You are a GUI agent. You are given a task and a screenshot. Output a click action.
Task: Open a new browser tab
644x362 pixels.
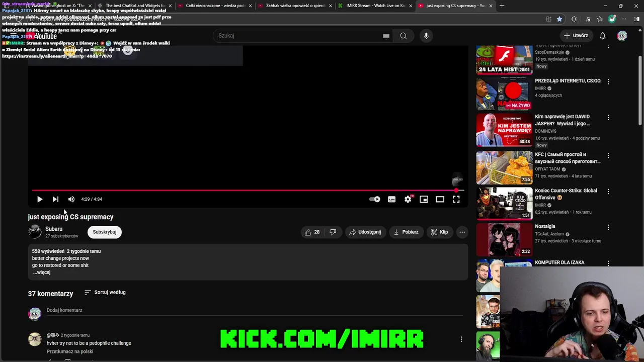502,6
